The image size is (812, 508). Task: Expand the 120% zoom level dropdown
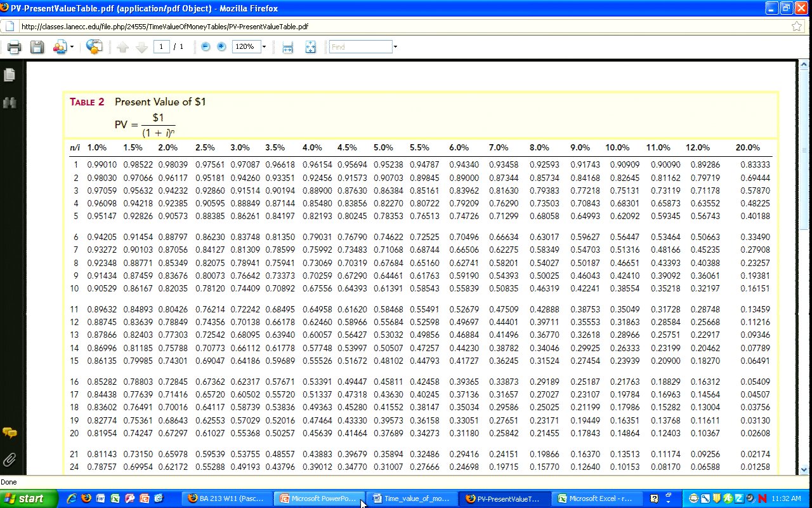tap(263, 47)
